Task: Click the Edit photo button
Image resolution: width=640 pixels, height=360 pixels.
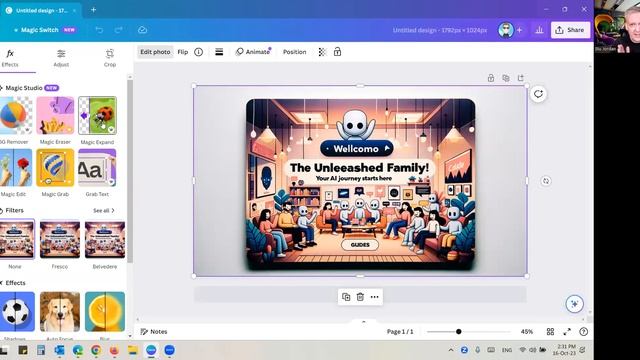Action: point(155,52)
